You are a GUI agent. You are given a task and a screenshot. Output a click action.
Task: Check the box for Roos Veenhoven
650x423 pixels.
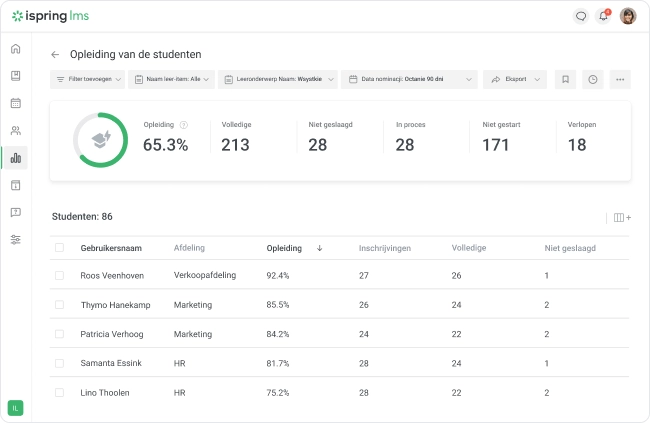tap(59, 275)
